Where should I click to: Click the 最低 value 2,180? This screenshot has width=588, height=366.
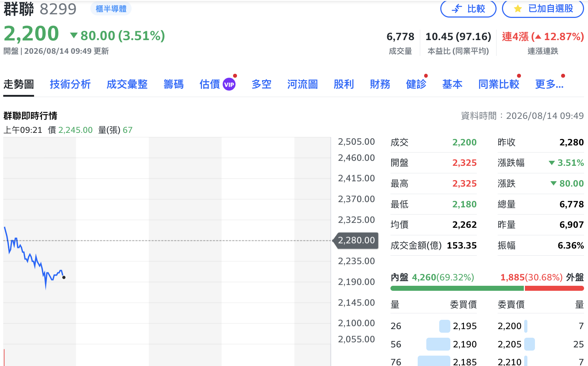coord(464,204)
